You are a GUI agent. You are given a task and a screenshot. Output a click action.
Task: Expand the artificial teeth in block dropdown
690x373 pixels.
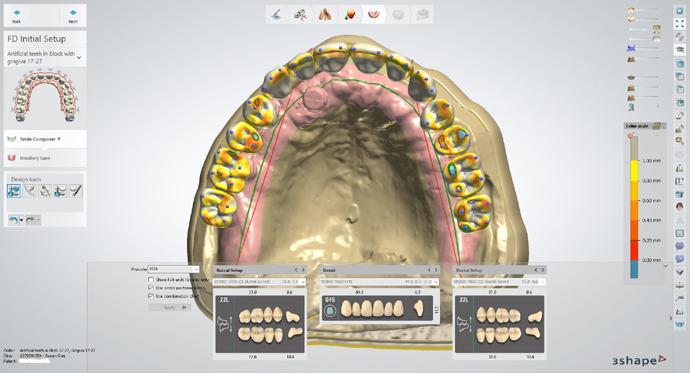click(79, 57)
